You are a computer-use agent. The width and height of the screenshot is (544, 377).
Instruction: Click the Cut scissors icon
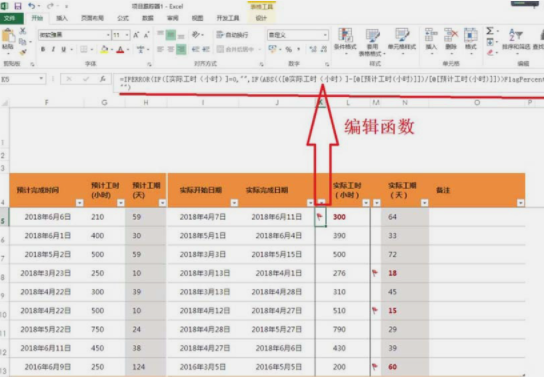[x=23, y=31]
